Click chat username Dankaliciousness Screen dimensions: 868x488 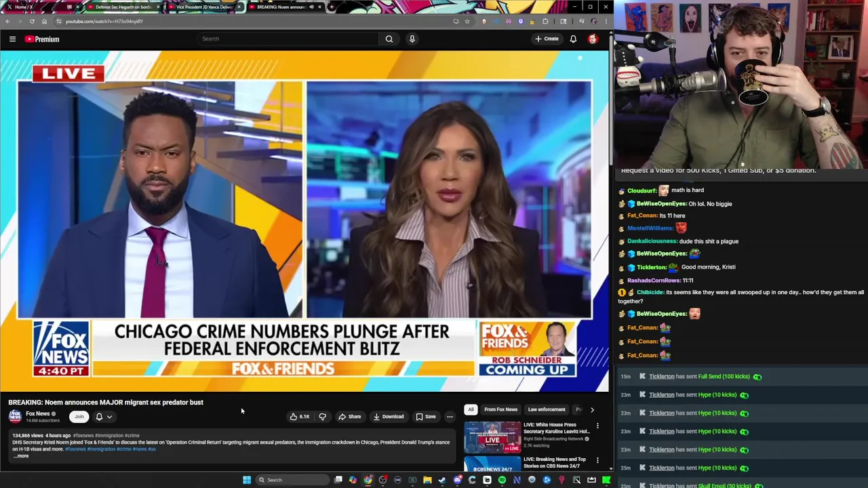pos(652,241)
